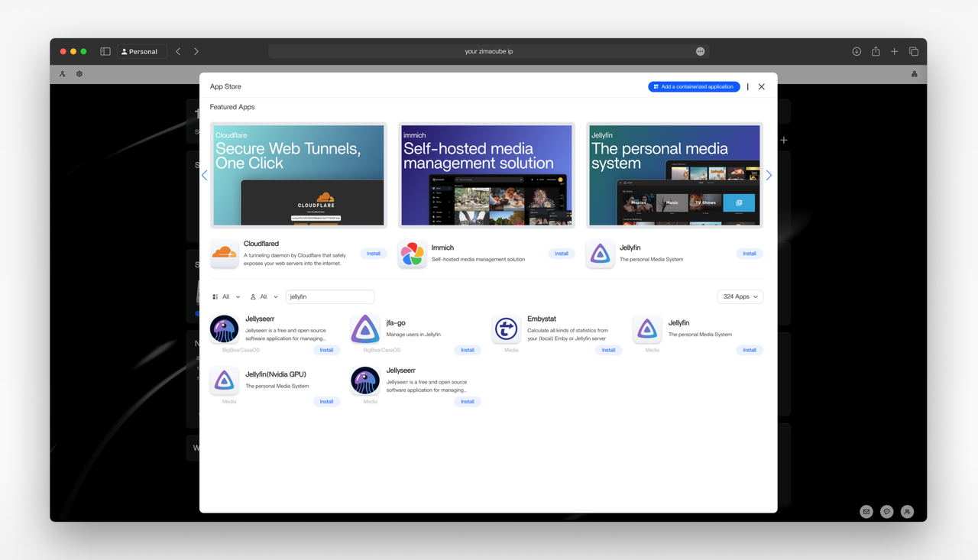
Task: Click the Media Jellyseerr jellyfish icon
Action: (365, 380)
